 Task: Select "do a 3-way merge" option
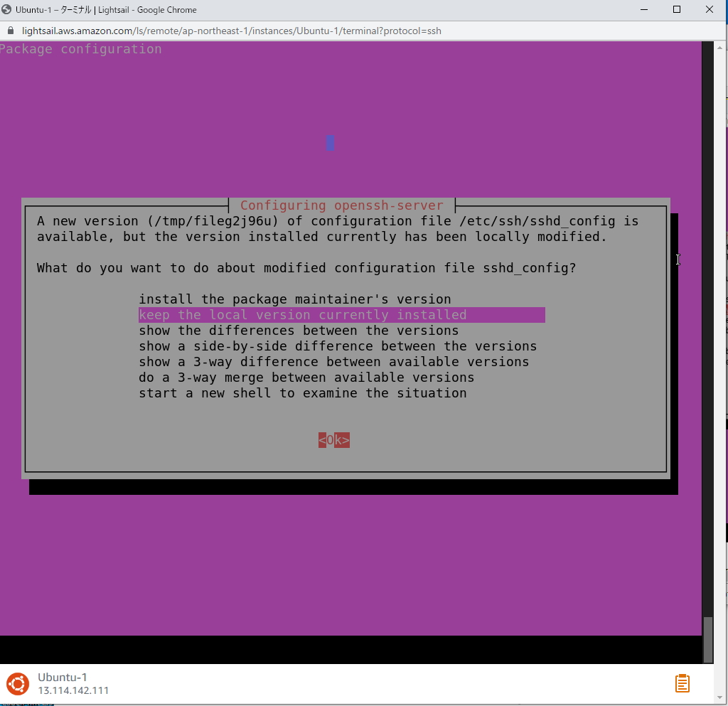point(306,378)
